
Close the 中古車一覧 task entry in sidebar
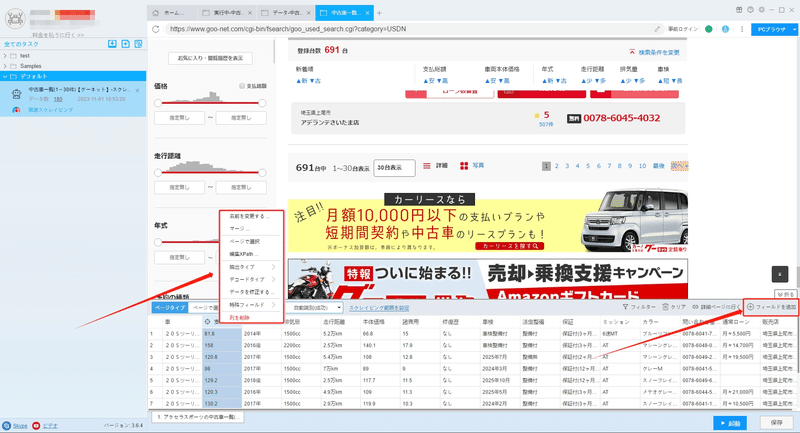click(x=137, y=90)
